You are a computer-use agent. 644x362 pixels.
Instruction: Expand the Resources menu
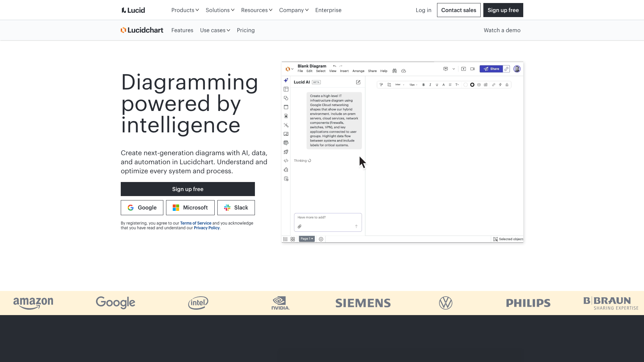click(x=257, y=10)
